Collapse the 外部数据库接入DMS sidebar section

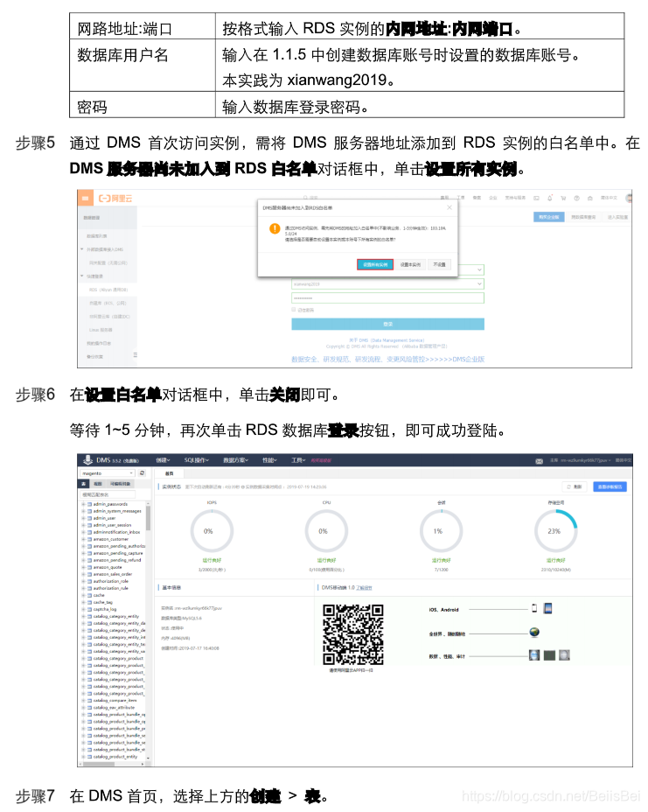(x=82, y=249)
